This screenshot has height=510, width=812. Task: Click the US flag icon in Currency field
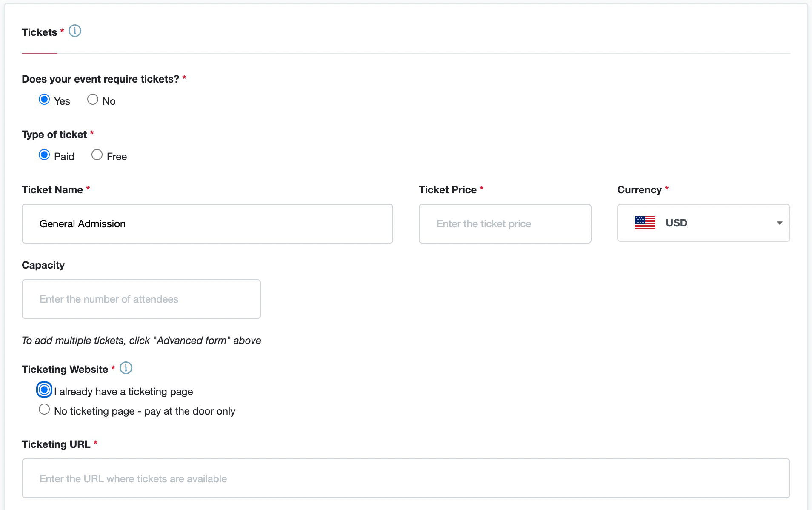tap(645, 223)
